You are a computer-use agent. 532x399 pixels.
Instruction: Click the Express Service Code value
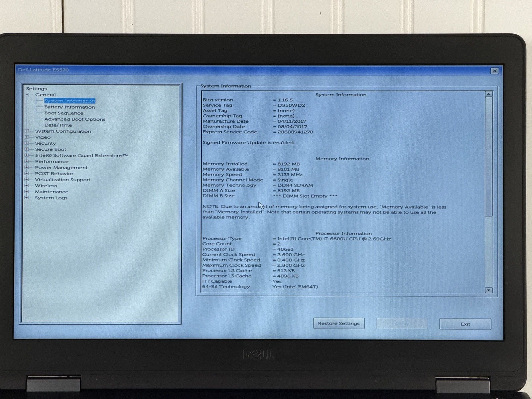[295, 132]
